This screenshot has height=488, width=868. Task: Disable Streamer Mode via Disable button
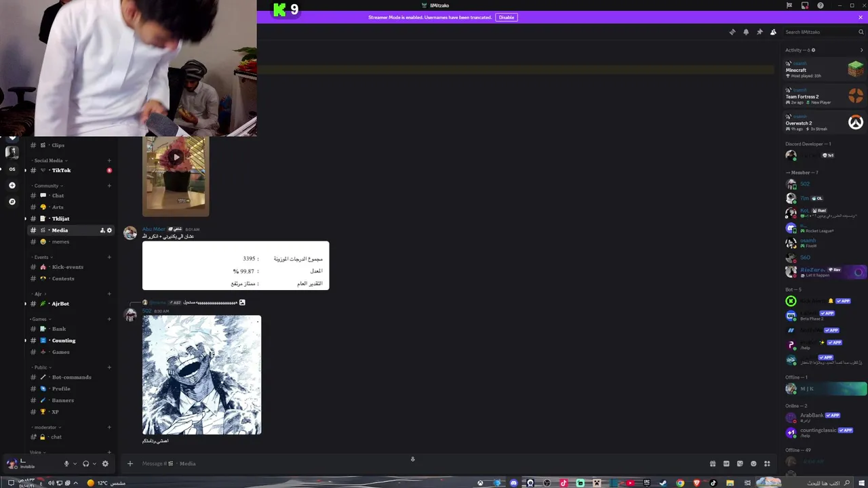(x=507, y=17)
